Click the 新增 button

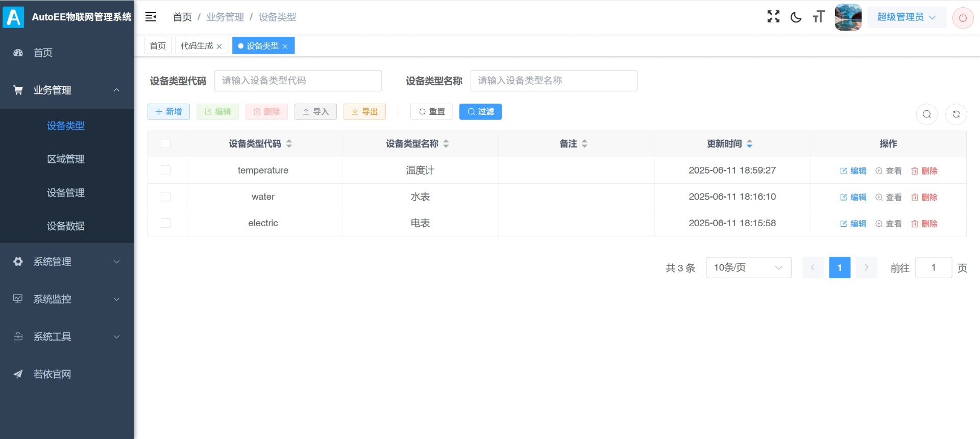click(168, 112)
